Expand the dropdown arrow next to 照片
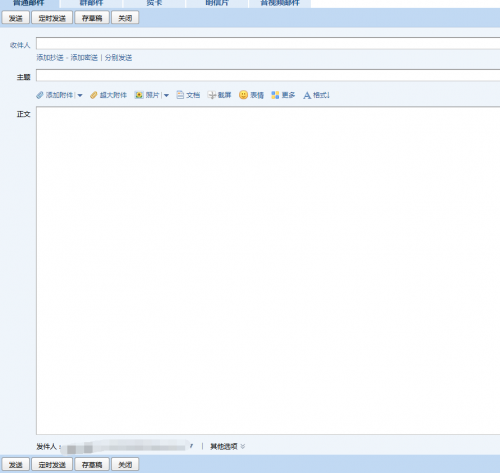 (166, 96)
